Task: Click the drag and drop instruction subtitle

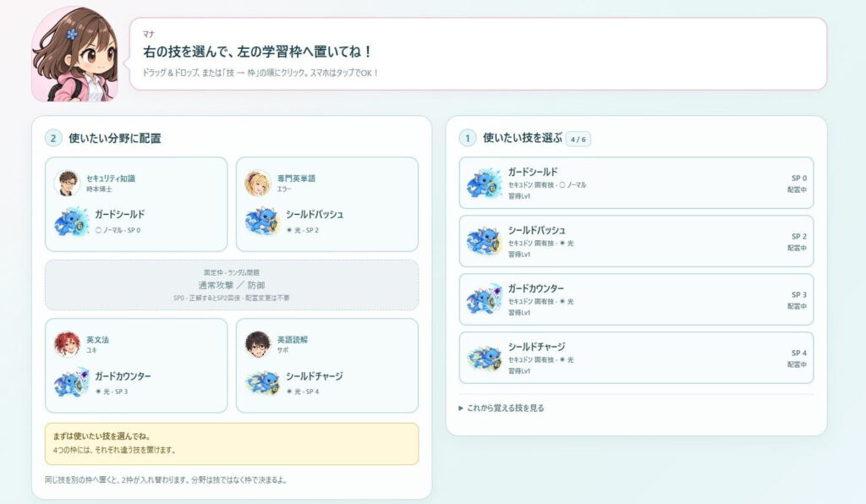Action: (x=260, y=73)
